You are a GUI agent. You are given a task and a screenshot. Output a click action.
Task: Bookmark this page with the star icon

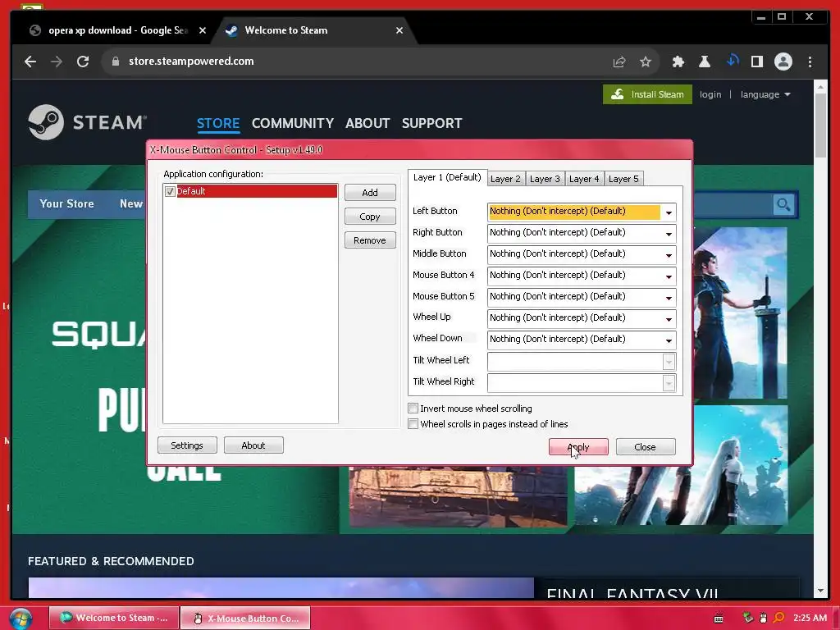[646, 62]
